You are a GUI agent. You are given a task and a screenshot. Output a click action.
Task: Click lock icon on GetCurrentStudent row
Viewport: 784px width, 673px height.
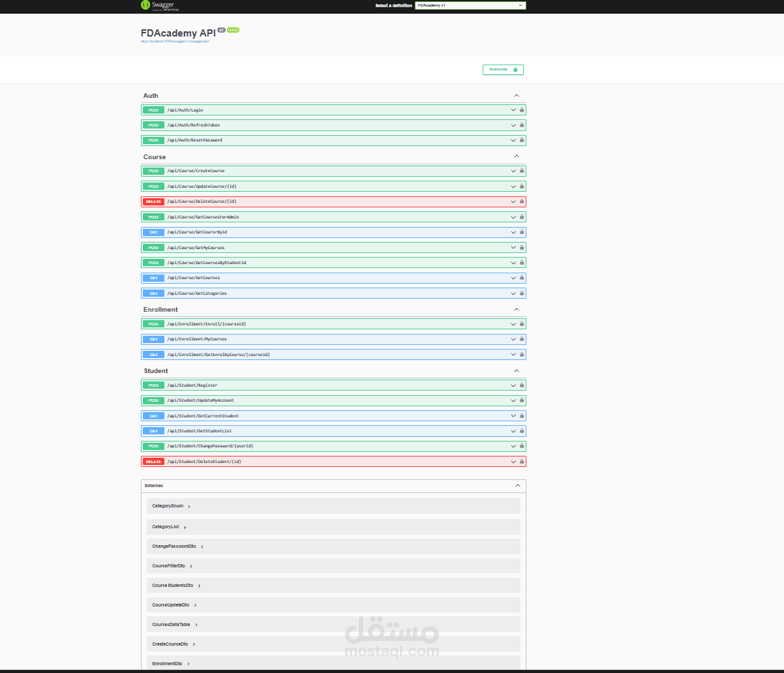(522, 415)
